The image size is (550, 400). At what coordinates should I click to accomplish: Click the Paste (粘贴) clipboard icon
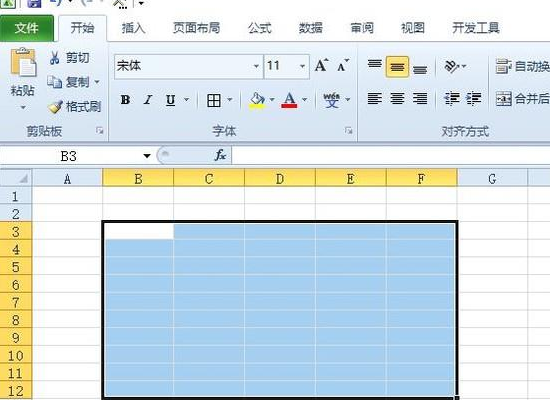click(x=23, y=62)
